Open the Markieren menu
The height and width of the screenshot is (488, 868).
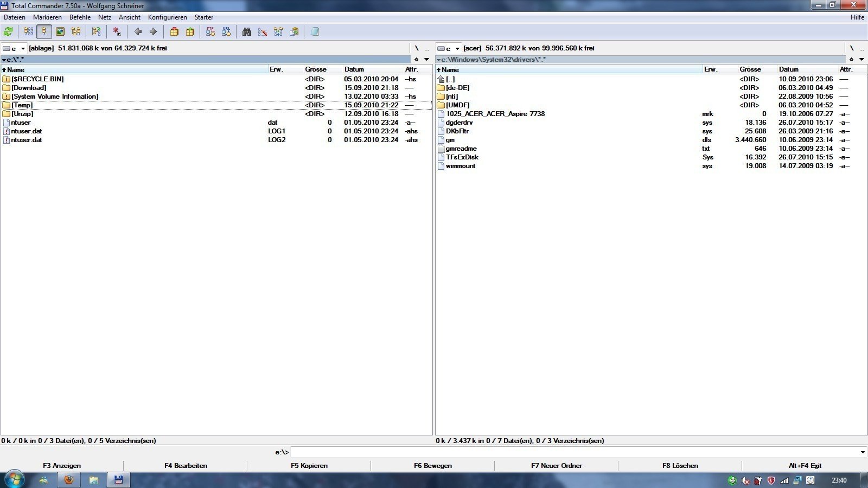tap(47, 17)
